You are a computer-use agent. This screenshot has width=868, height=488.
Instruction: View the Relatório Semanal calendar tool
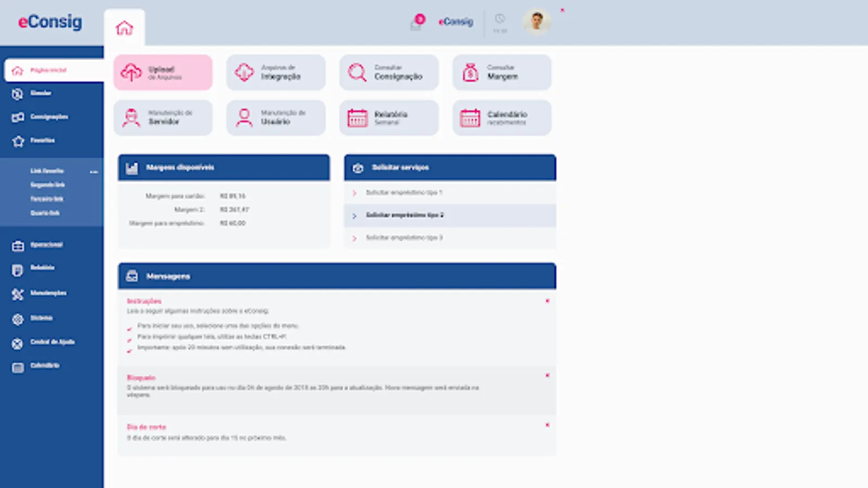click(x=388, y=118)
